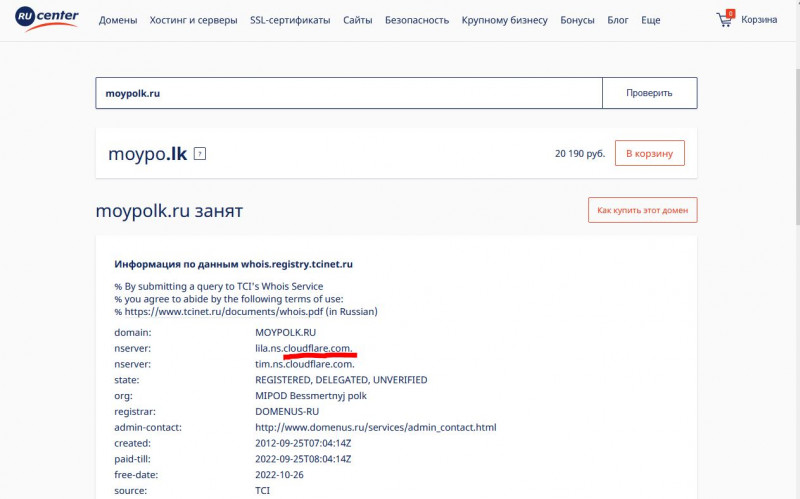Viewport: 800px width, 499px height.
Task: Click the Корзина label
Action: pos(759,20)
